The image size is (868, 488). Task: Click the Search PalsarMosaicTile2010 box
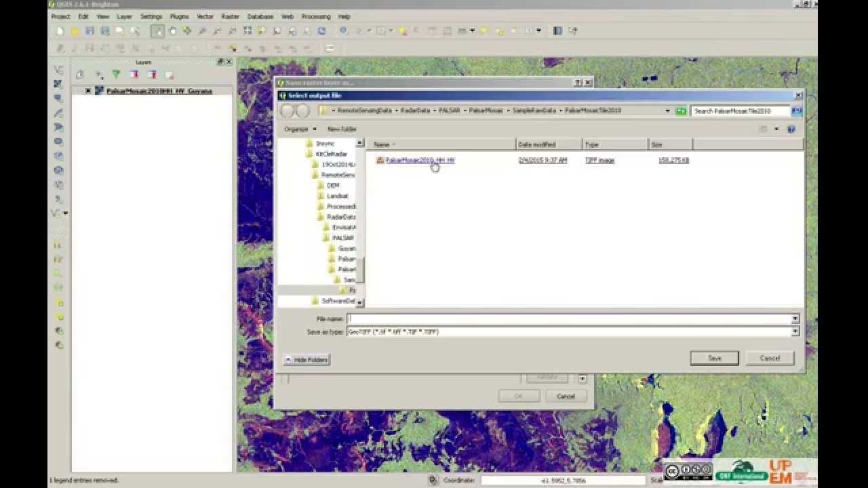point(741,110)
